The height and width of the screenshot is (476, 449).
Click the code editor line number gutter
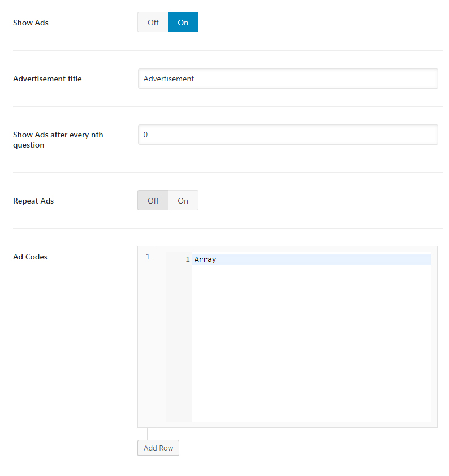point(179,337)
